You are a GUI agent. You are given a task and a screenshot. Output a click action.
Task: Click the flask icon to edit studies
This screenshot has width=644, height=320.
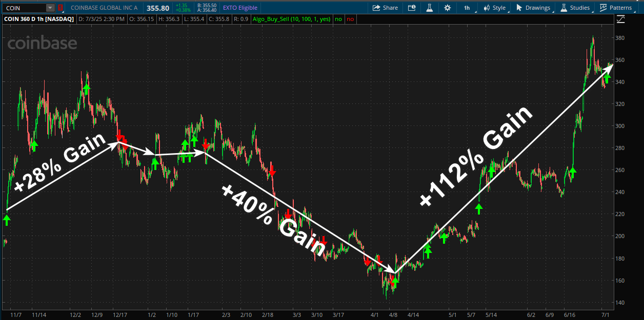pos(430,8)
